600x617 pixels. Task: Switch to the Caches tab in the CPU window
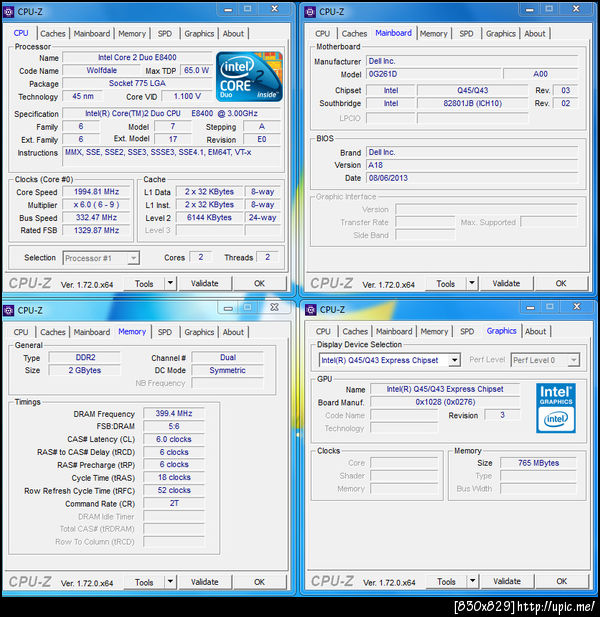point(53,34)
